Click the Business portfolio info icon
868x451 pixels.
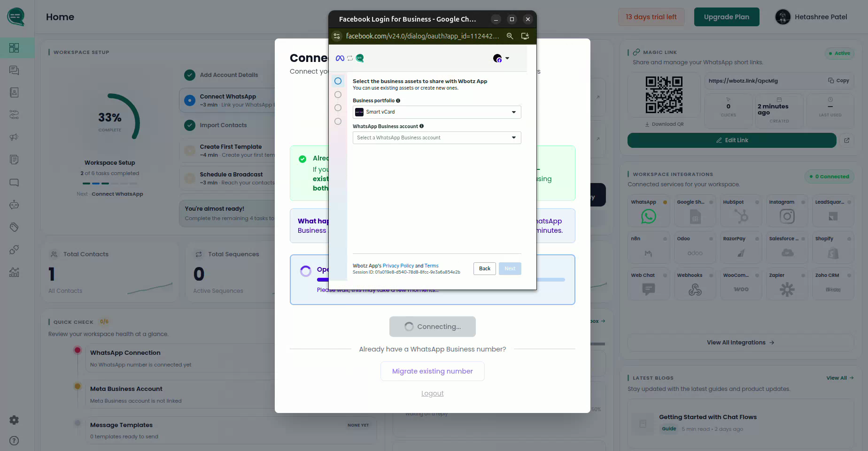click(x=398, y=100)
